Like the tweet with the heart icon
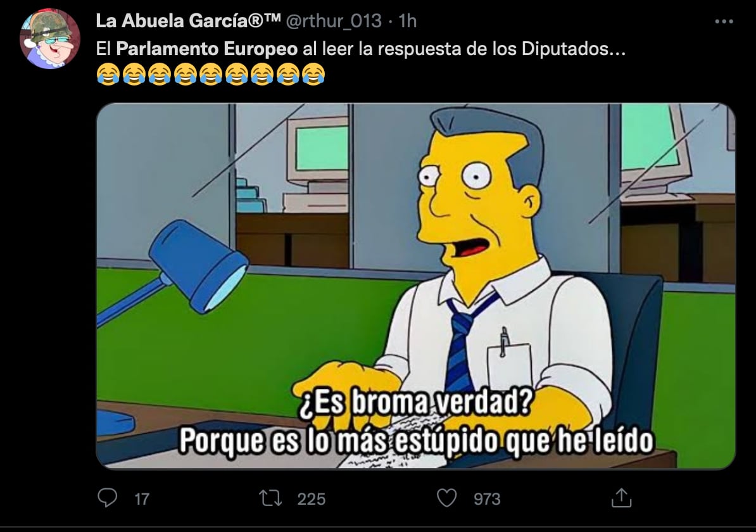 446,498
